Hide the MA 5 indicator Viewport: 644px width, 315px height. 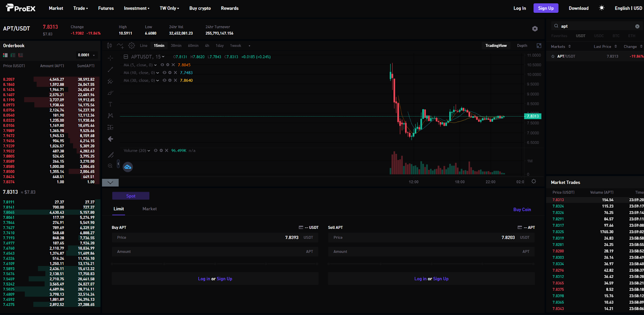(162, 65)
